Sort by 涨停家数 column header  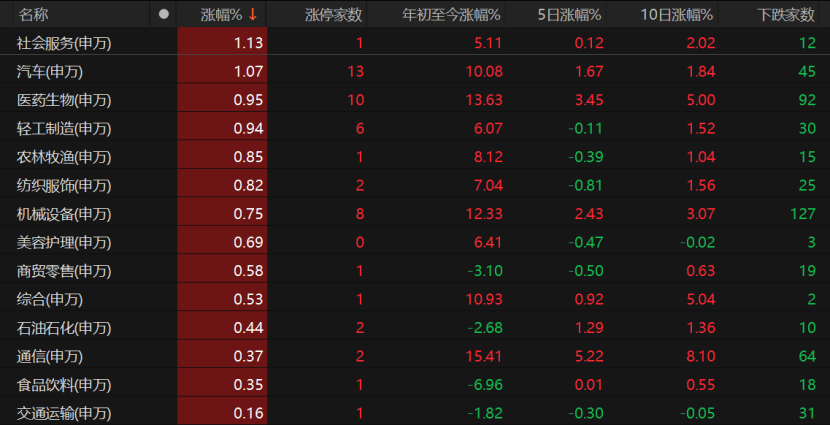334,14
